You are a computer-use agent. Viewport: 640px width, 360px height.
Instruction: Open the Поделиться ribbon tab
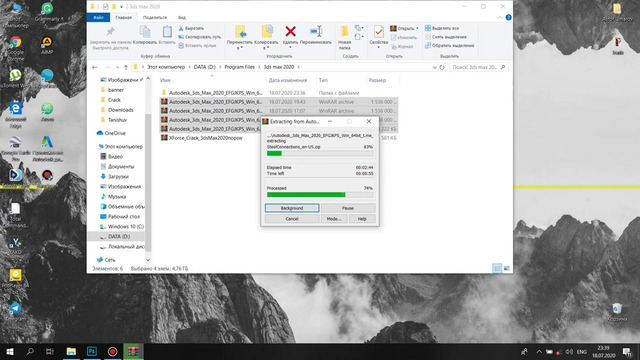155,18
